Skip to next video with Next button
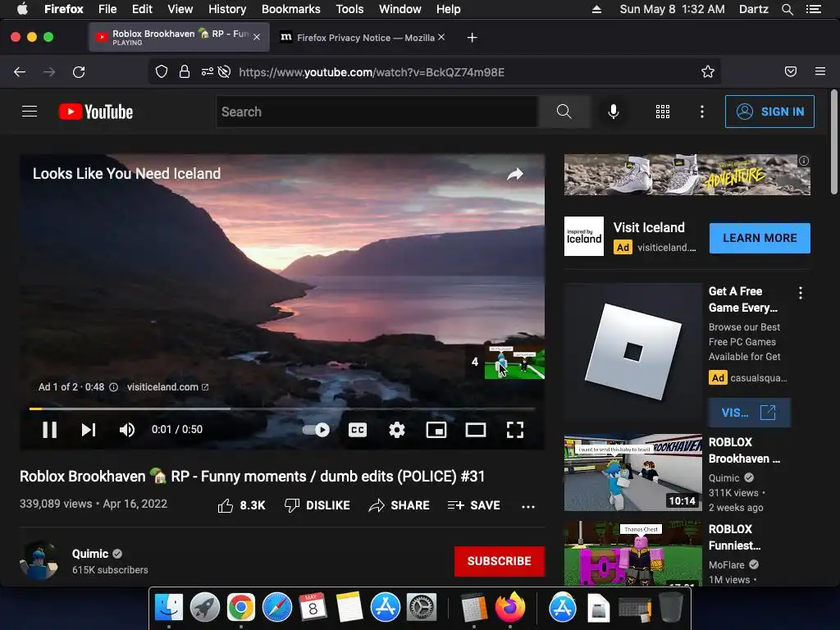The width and height of the screenshot is (840, 630). (89, 430)
